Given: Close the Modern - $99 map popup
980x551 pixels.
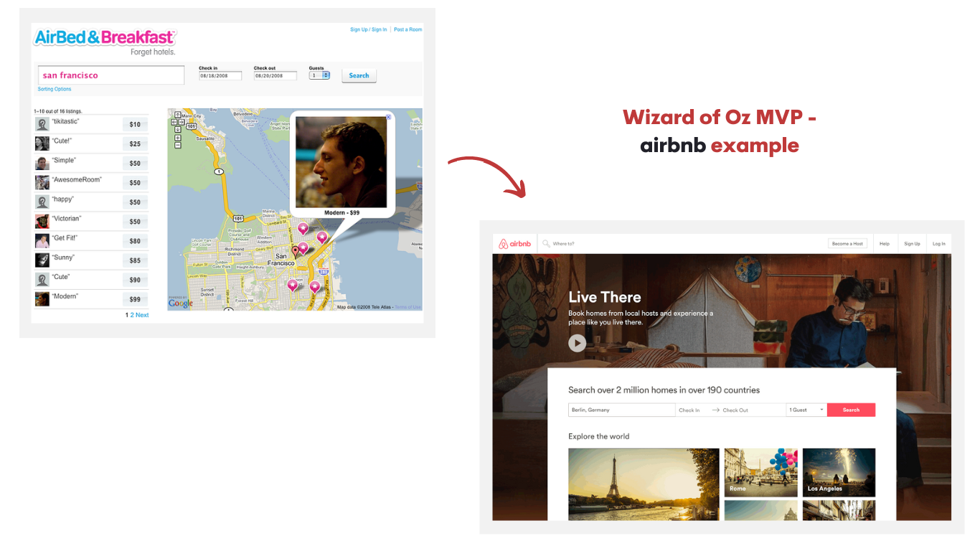Looking at the screenshot, I should click(389, 116).
